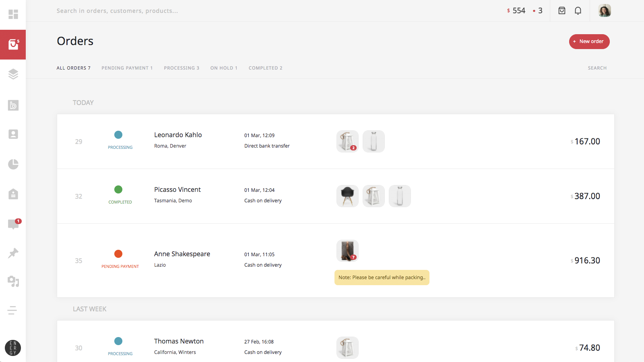Click the Search link beside order tabs

pos(597,68)
